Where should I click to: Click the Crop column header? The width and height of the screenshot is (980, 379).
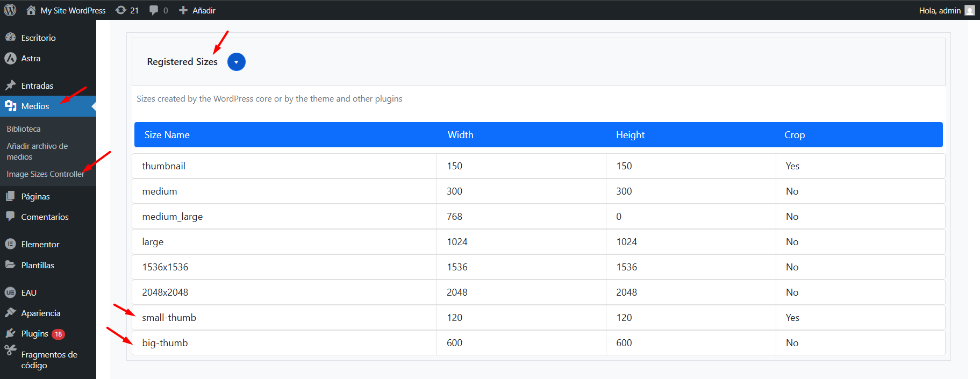click(x=795, y=135)
